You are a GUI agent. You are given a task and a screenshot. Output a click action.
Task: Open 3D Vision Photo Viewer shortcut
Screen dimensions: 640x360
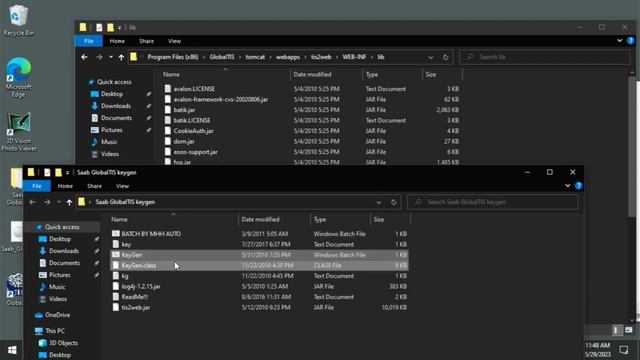click(x=18, y=132)
